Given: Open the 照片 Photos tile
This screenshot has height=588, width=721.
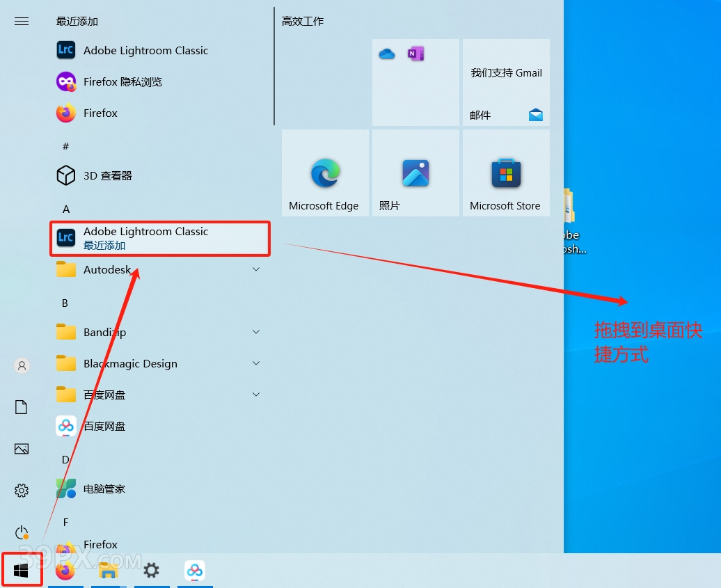Looking at the screenshot, I should pyautogui.click(x=415, y=173).
